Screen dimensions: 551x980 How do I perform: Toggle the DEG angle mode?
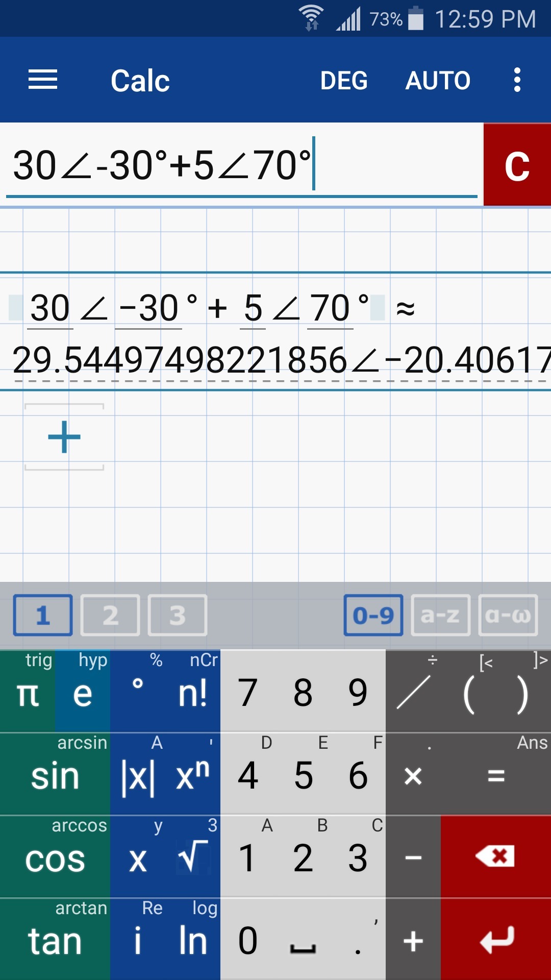[344, 81]
